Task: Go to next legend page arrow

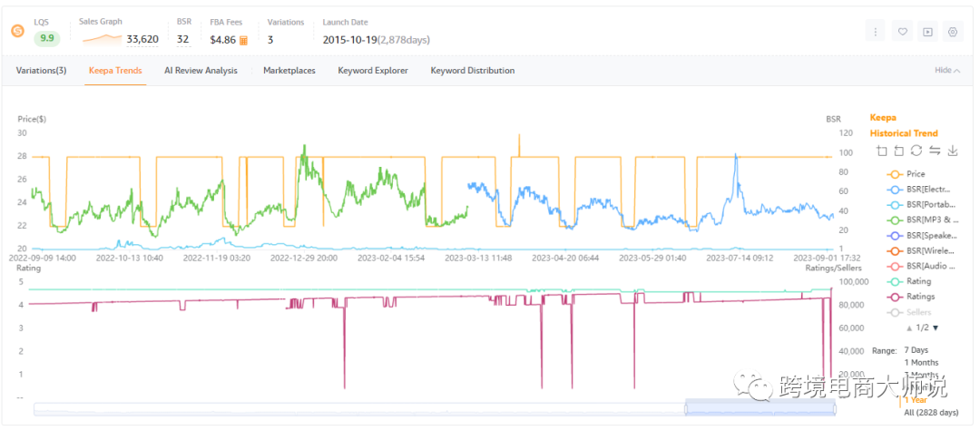Action: click(936, 327)
